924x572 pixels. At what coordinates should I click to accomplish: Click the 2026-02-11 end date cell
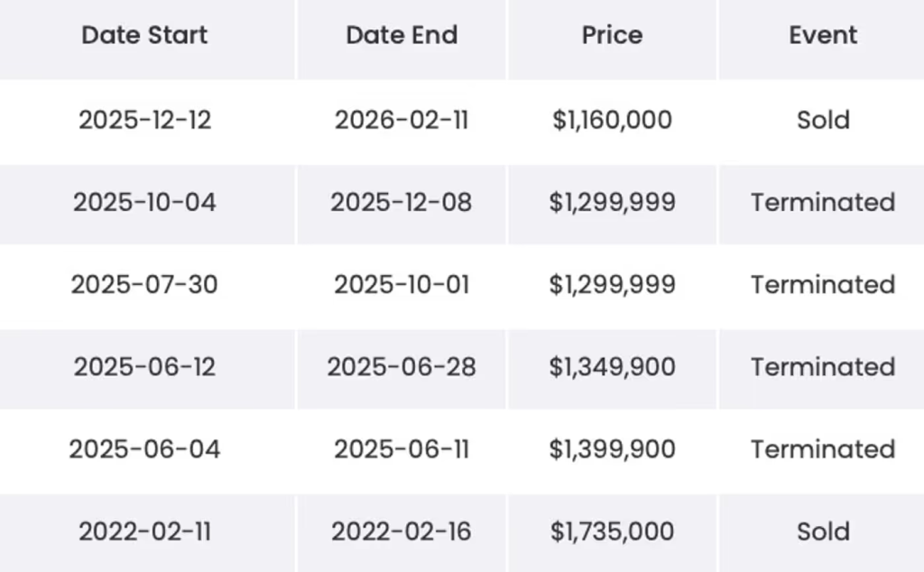pyautogui.click(x=402, y=120)
